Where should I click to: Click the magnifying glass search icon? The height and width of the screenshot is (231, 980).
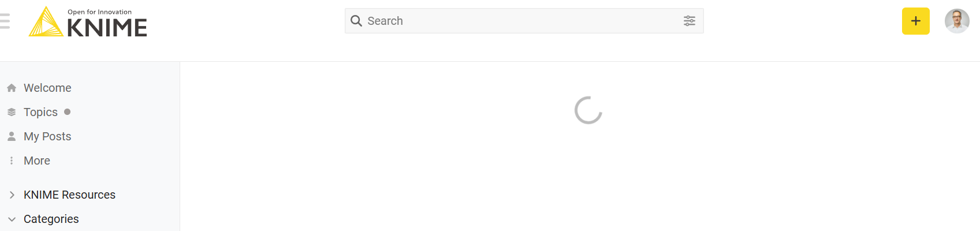pyautogui.click(x=356, y=21)
